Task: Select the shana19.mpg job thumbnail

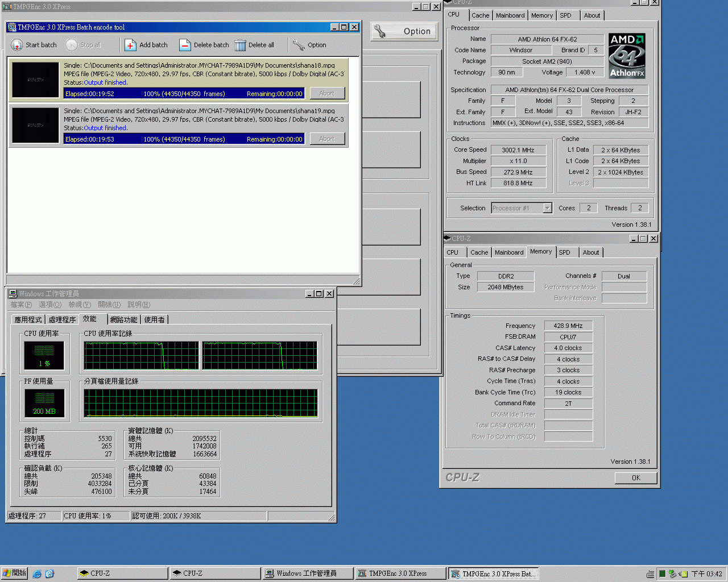Action: pyautogui.click(x=35, y=125)
